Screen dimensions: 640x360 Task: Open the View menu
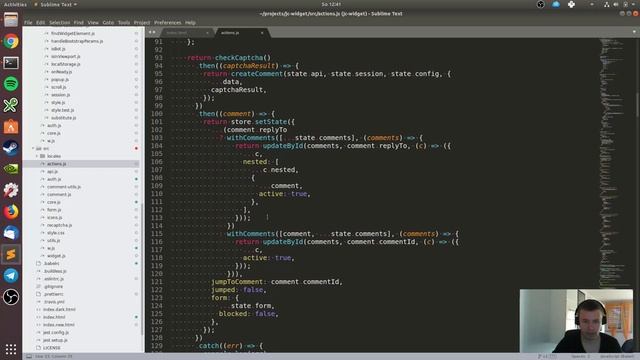93,22
